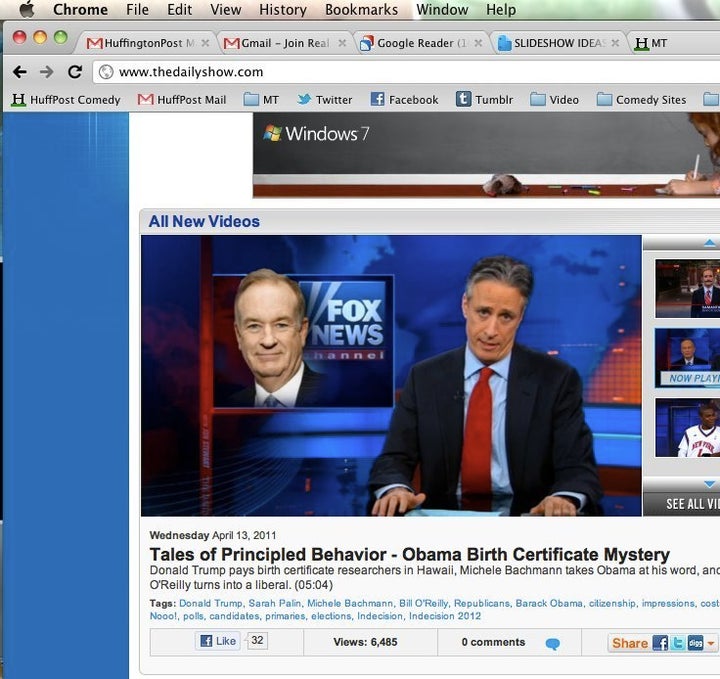Open the History menu
The height and width of the screenshot is (679, 720).
click(x=283, y=10)
